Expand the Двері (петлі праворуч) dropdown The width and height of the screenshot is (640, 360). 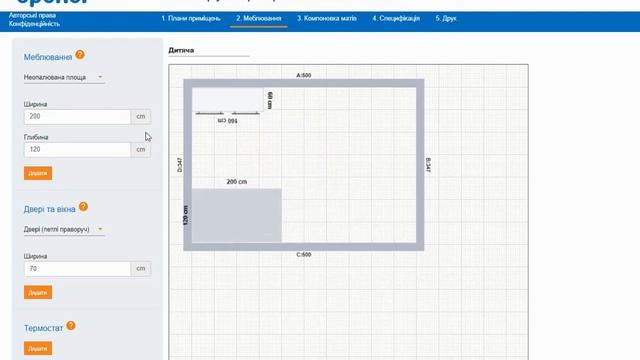point(64,229)
